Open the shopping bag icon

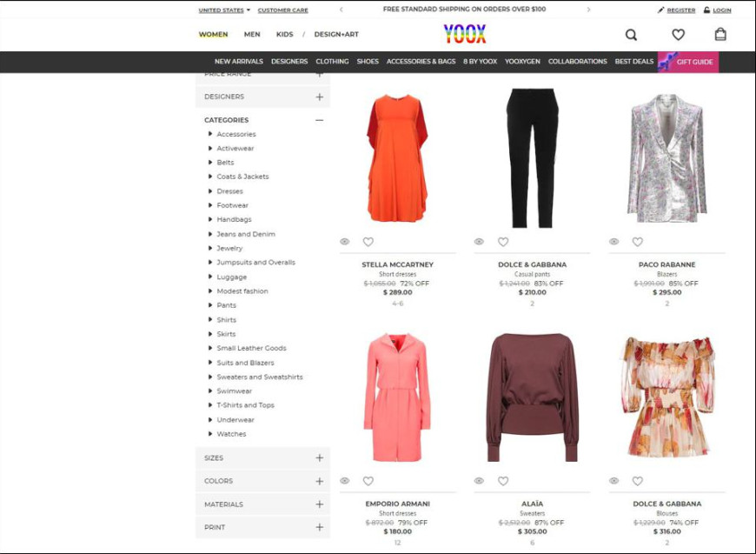[720, 34]
